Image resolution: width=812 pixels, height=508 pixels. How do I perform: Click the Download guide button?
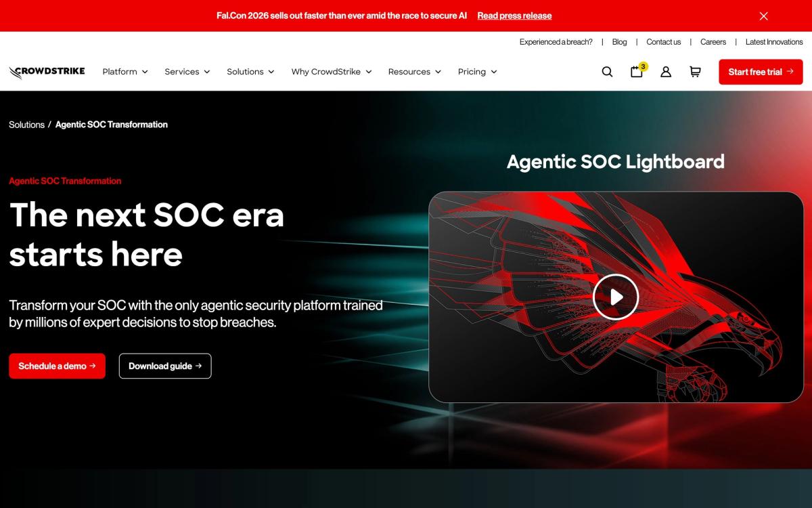[165, 366]
